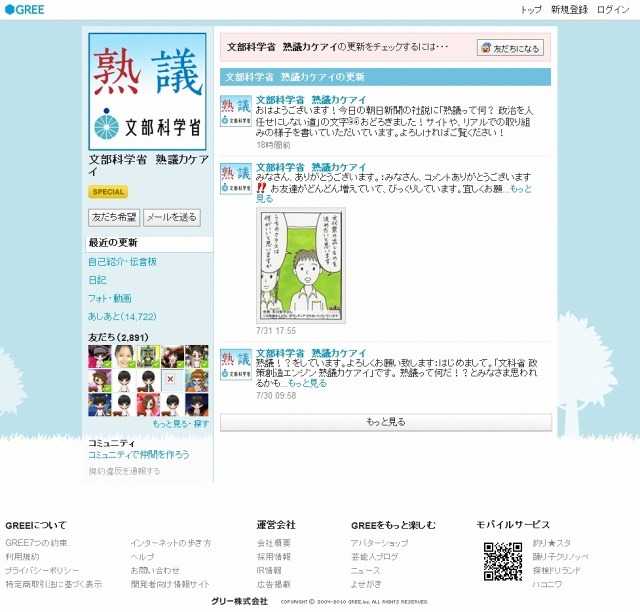Open 広告掲載 footer link
This screenshot has height=612, width=640.
(x=274, y=584)
